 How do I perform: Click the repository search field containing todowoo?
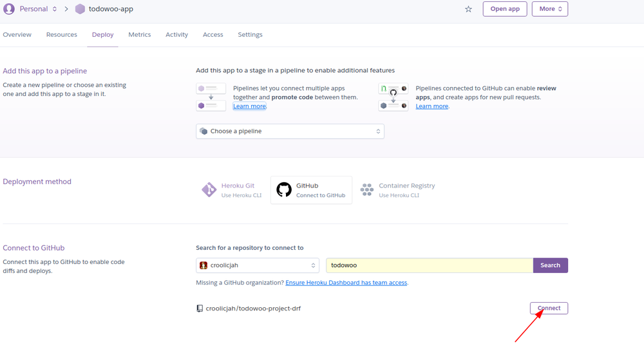click(430, 265)
